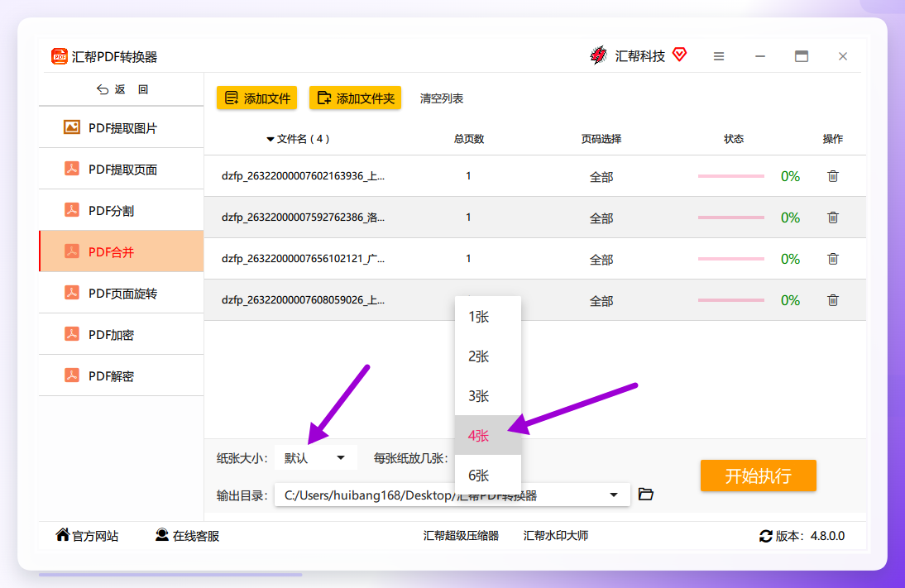
Task: Click 全部 page selection for dzfp_26322000007656102121
Action: coord(601,259)
